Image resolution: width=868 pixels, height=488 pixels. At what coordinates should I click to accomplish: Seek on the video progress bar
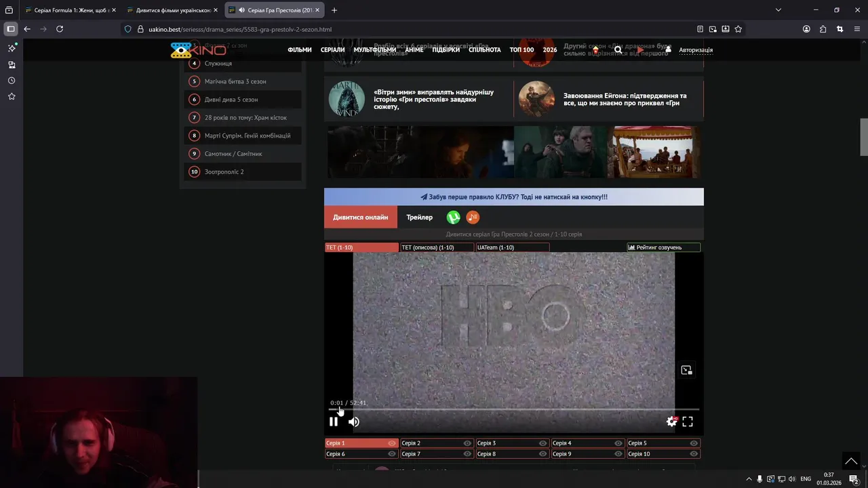[x=514, y=409]
